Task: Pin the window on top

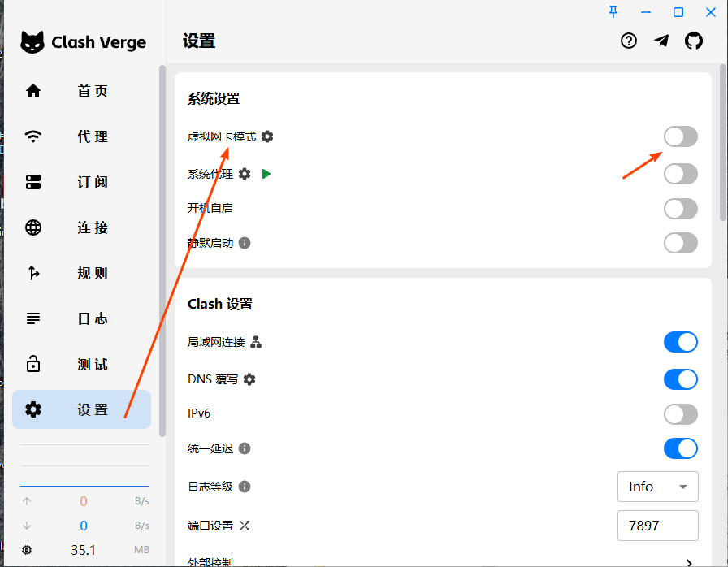Action: pyautogui.click(x=613, y=12)
